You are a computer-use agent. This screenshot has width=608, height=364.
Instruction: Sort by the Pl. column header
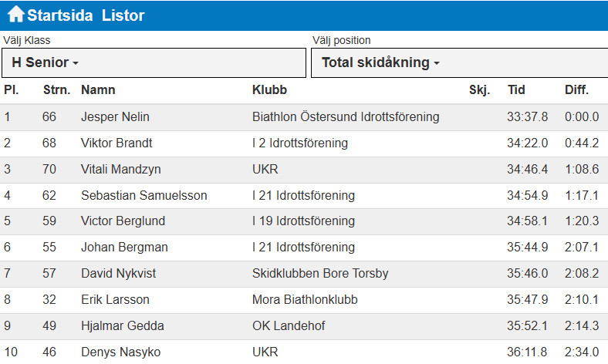coord(11,90)
